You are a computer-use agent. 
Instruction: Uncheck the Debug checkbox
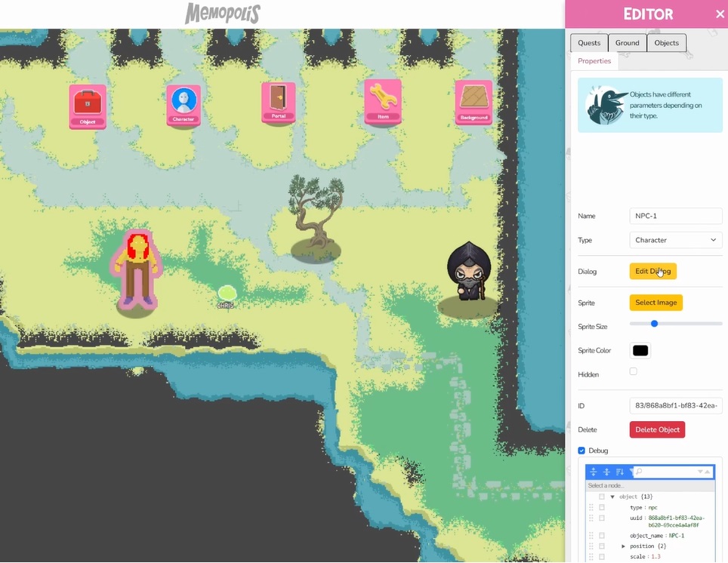581,451
